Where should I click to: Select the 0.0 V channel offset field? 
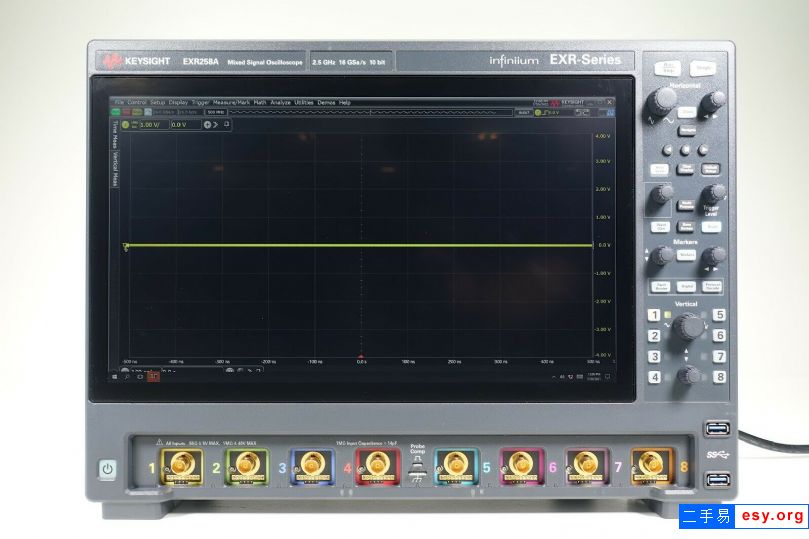click(x=185, y=124)
